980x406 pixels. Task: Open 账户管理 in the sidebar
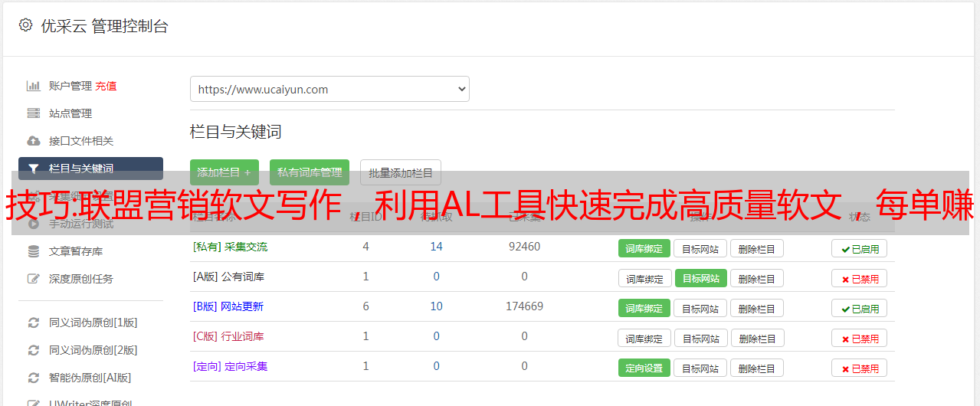(x=70, y=86)
